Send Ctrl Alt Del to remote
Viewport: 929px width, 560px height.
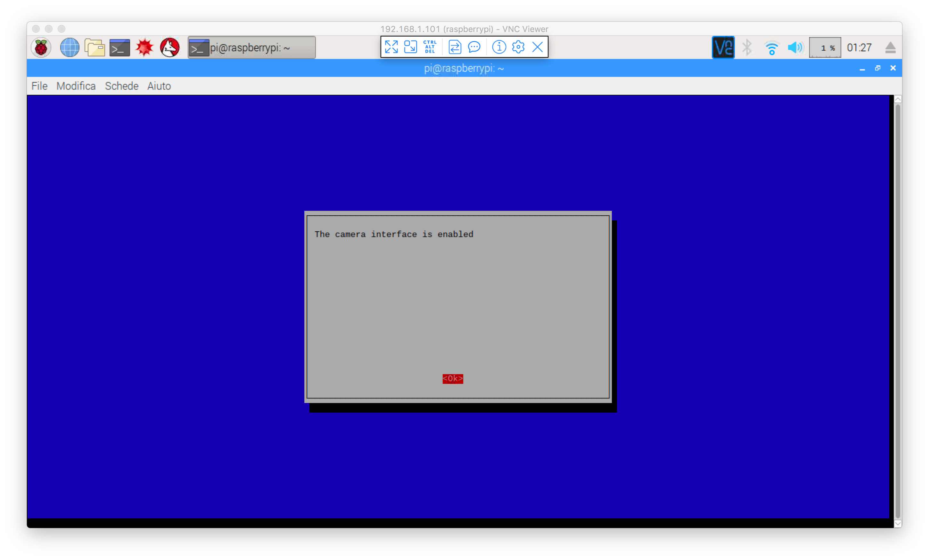tap(430, 47)
